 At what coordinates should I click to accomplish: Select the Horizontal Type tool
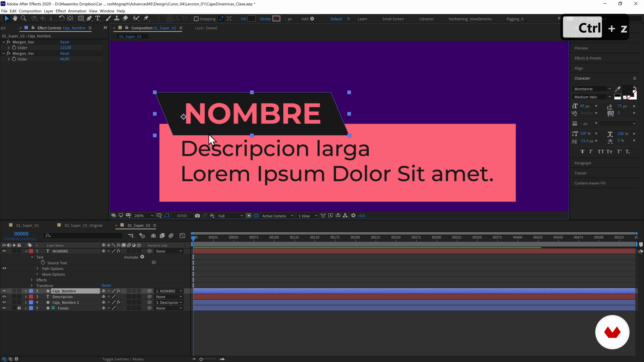click(98, 18)
